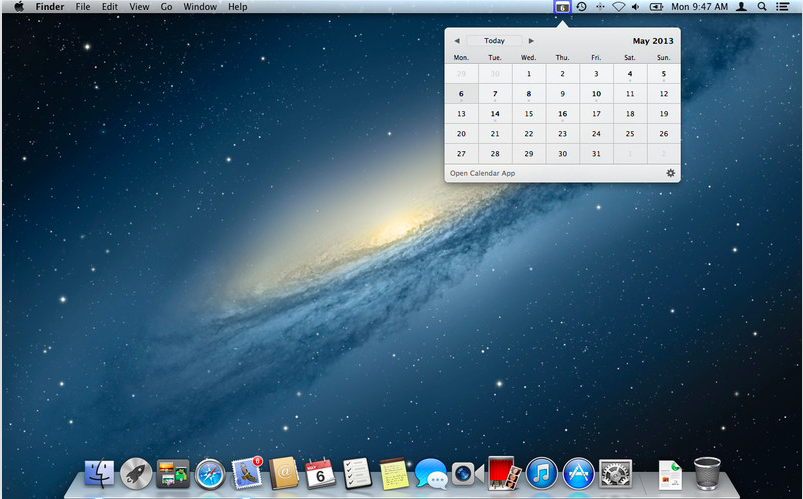
Task: Open Safari from the dock
Action: (x=210, y=473)
